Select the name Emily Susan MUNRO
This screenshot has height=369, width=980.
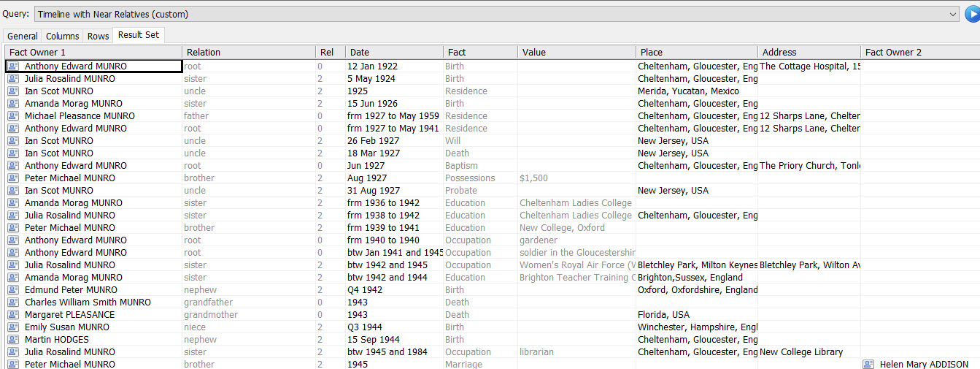(67, 327)
